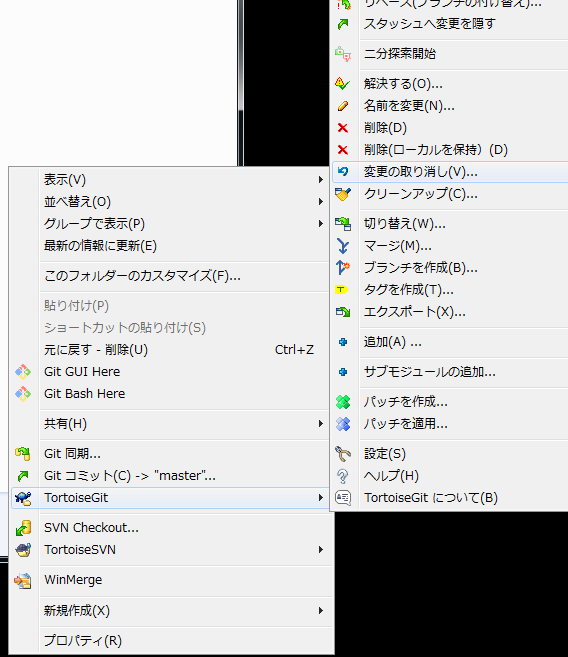Image resolution: width=568 pixels, height=657 pixels.
Task: Expand the 並べ替え(O) submenu arrow
Action: coord(320,202)
